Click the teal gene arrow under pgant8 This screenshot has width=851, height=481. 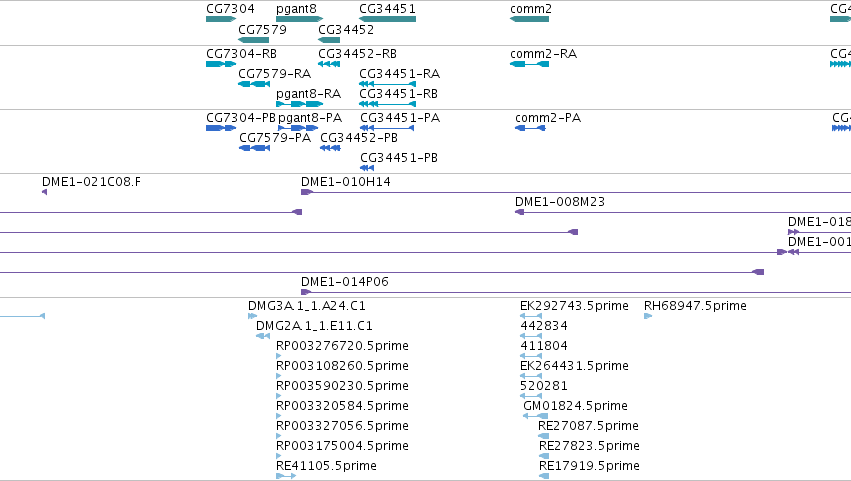click(300, 19)
